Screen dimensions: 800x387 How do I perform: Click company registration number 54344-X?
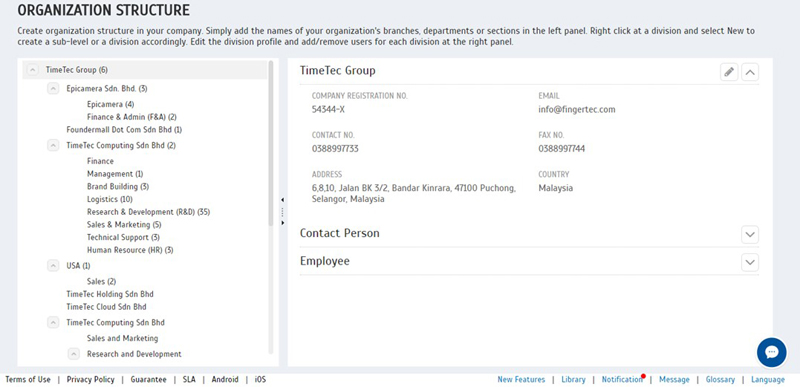tap(328, 109)
